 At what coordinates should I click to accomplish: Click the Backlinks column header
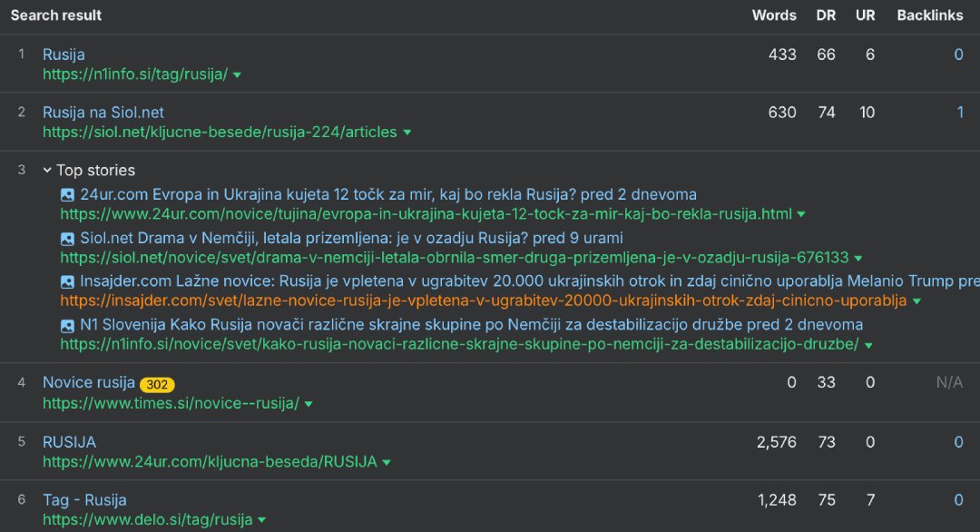929,15
